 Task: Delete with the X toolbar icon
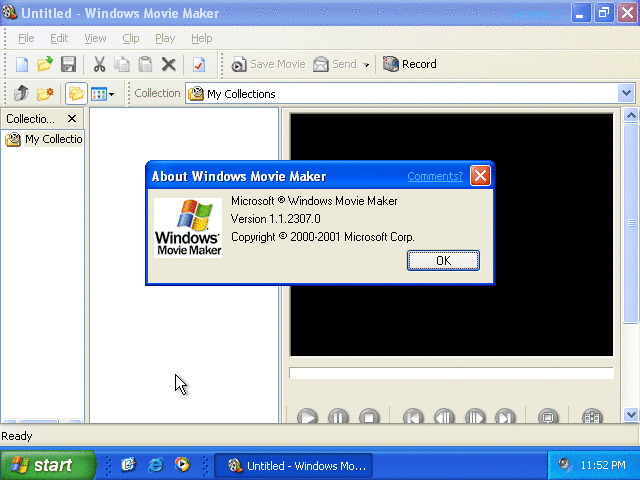coord(168,64)
